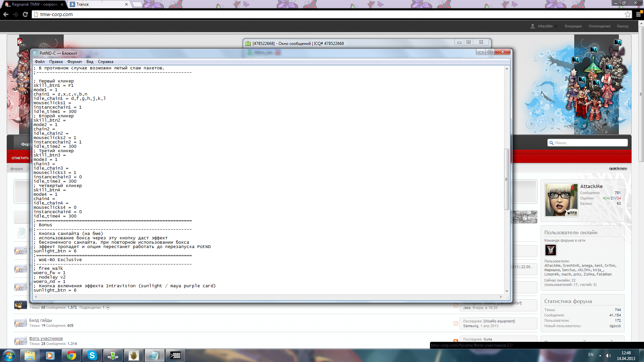Click Notepad horizontal scrollbar left arrow

36,297
